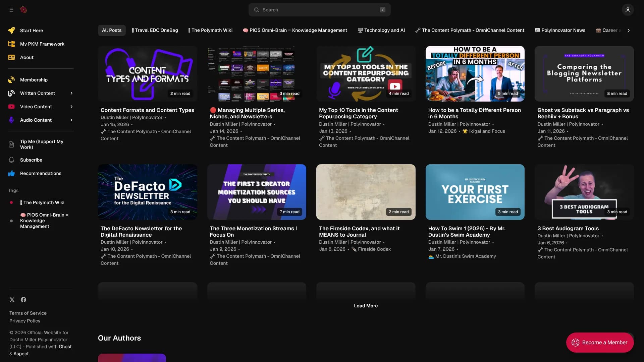
Task: Open the user account profile icon
Action: click(x=628, y=10)
